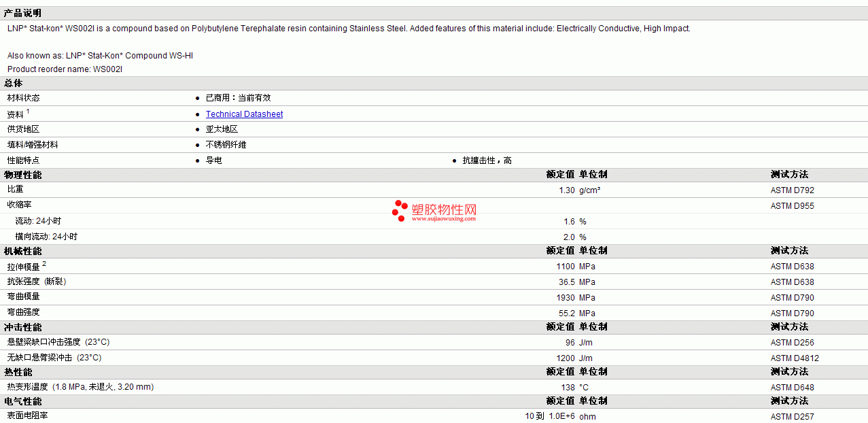Click ASTM D638 in the 拉伸模量 row

[x=793, y=267]
